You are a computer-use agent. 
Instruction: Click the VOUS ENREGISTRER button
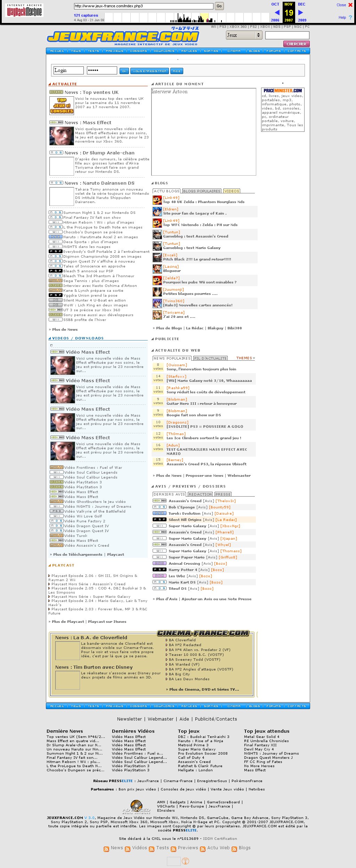click(149, 71)
